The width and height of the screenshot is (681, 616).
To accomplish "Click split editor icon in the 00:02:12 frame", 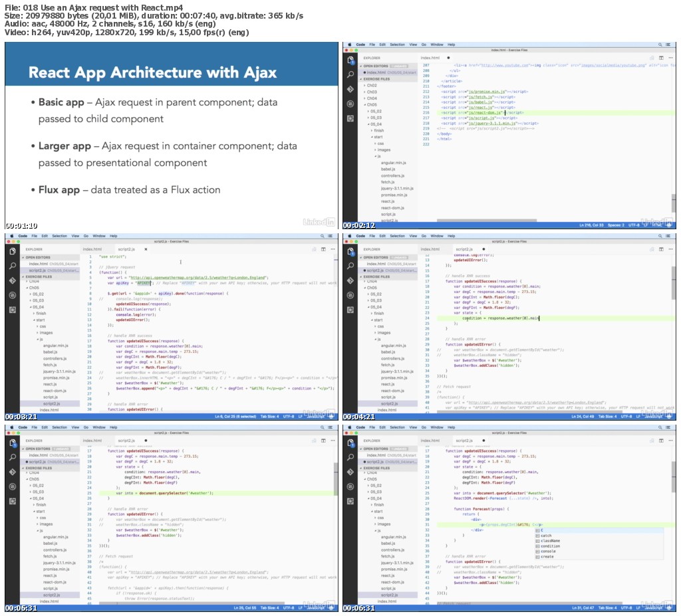I will [x=661, y=58].
